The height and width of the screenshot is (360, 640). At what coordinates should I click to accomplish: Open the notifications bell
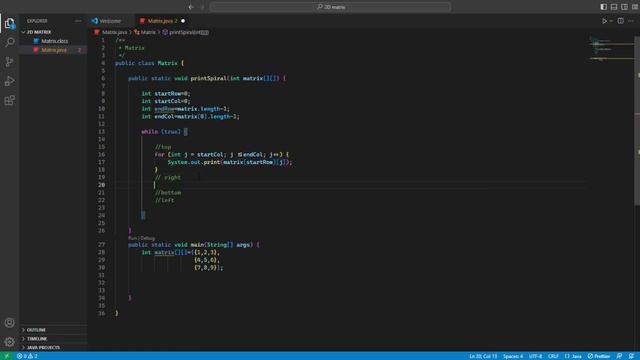tap(631, 356)
